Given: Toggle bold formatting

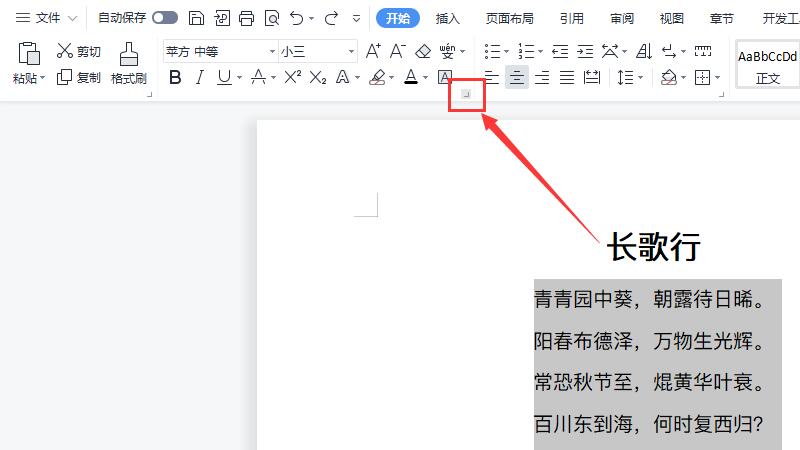Looking at the screenshot, I should pos(176,77).
